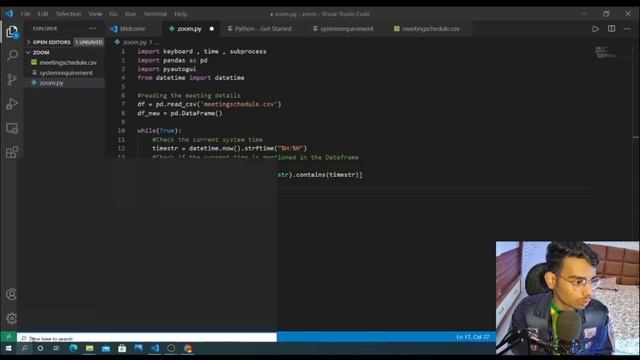Click the 'import pandas as pd' line
The width and height of the screenshot is (640, 360).
click(172, 60)
